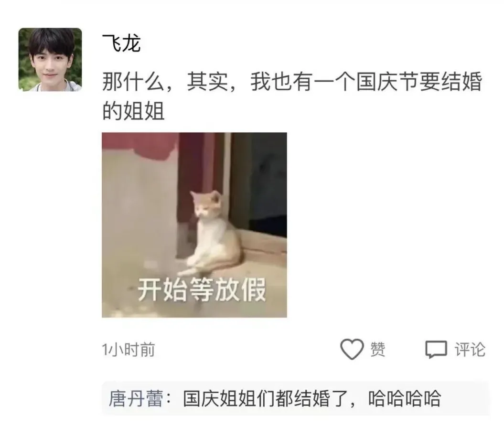Click commenter name 唐丹蕾
Viewport: 504px width, 427px height.
(136, 399)
